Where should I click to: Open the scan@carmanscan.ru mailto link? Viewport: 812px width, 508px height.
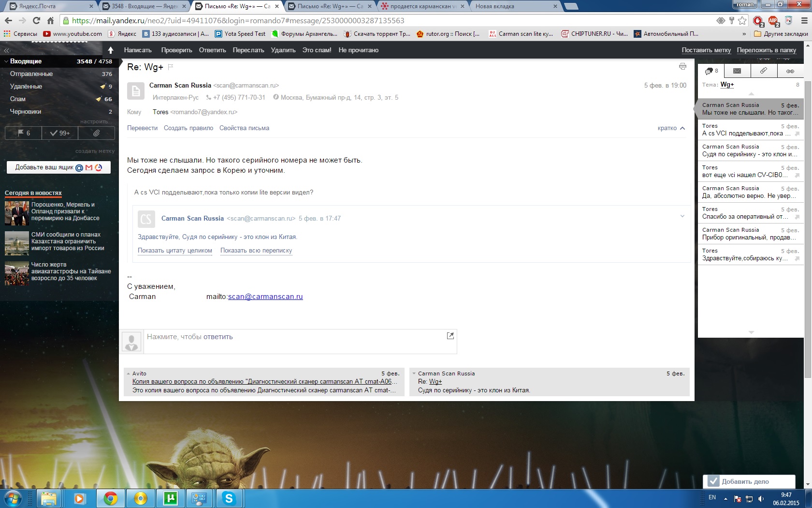click(265, 297)
